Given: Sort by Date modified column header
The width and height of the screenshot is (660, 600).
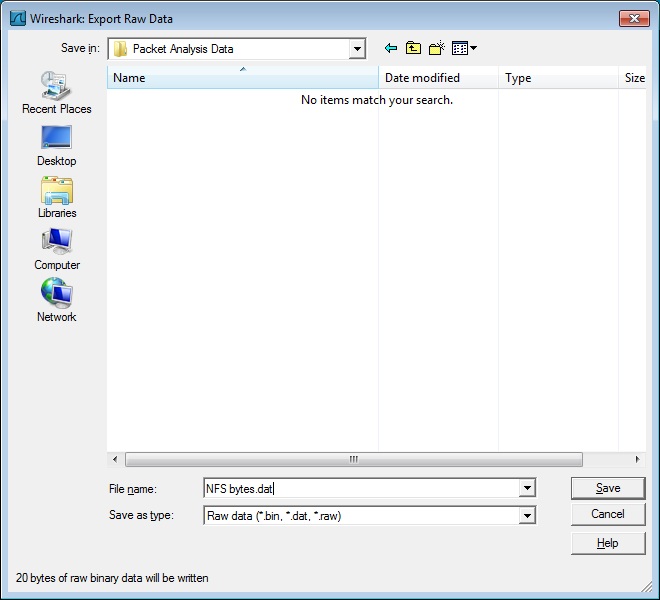Looking at the screenshot, I should 438,78.
